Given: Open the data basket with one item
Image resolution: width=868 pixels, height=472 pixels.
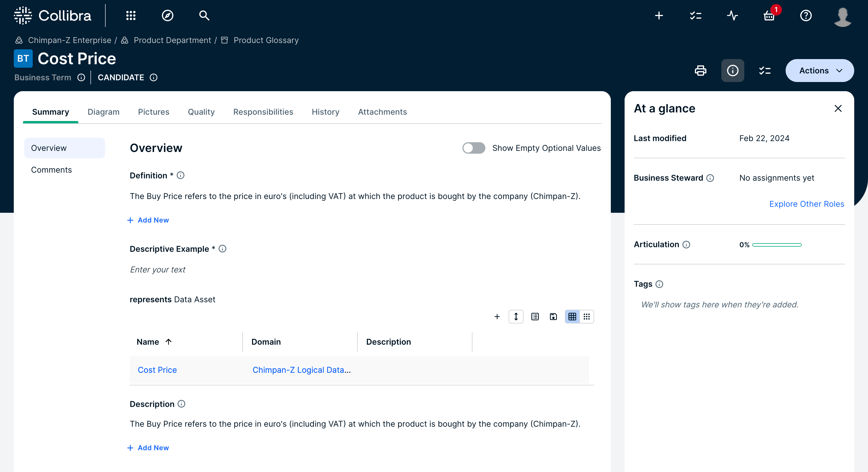Looking at the screenshot, I should (x=769, y=15).
